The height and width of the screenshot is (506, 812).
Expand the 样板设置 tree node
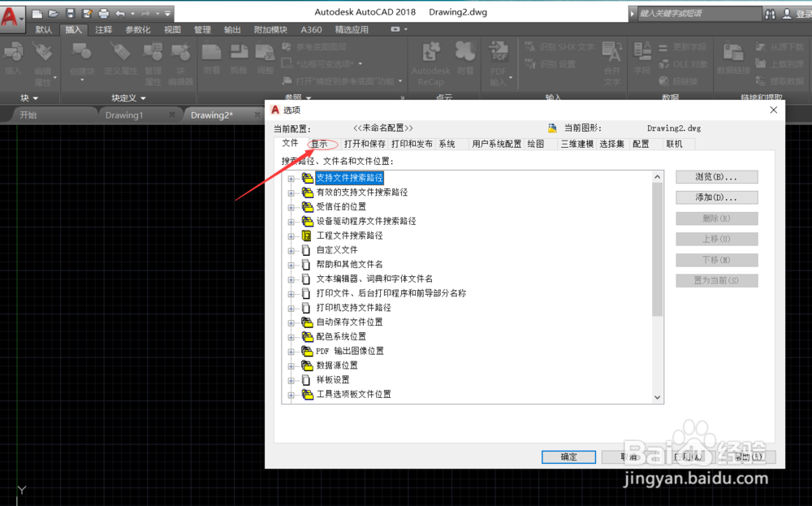(x=291, y=381)
